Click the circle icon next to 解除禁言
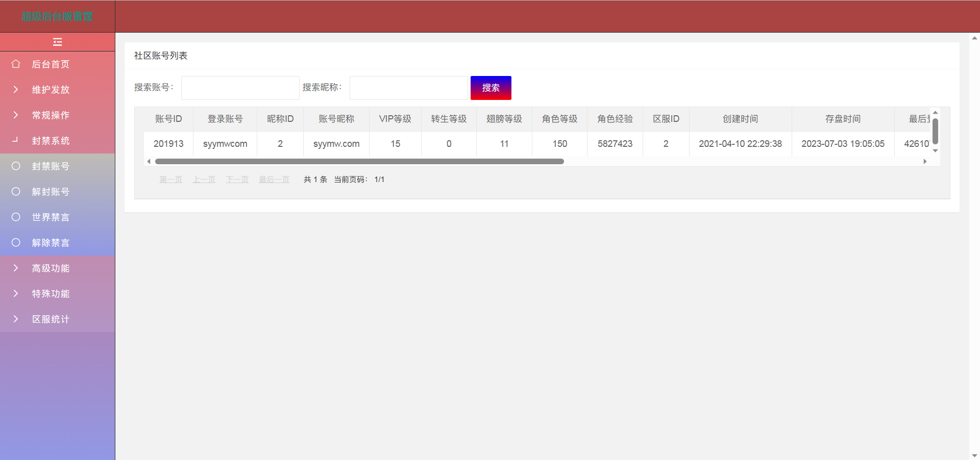The height and width of the screenshot is (460, 980). coord(16,243)
